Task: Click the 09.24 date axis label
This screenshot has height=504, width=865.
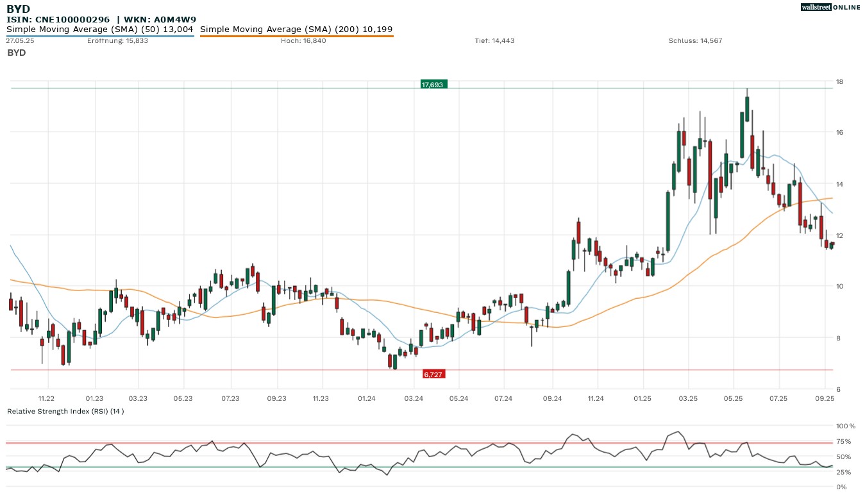Action: click(x=551, y=398)
